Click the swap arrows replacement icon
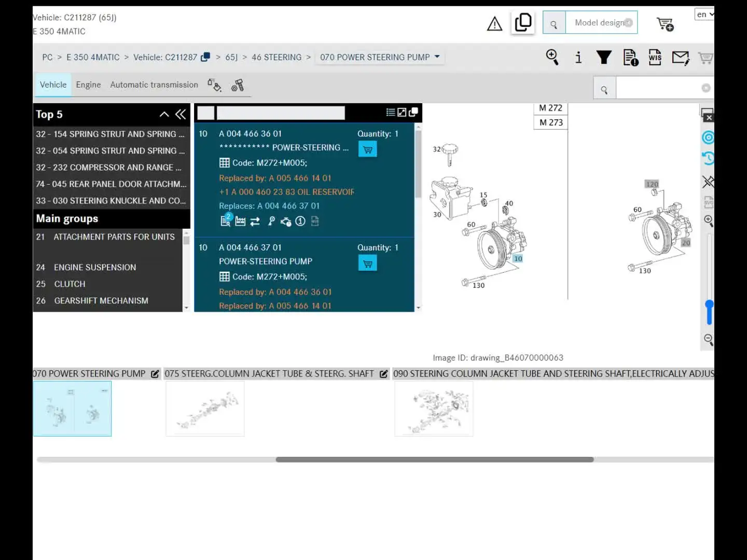 255,221
